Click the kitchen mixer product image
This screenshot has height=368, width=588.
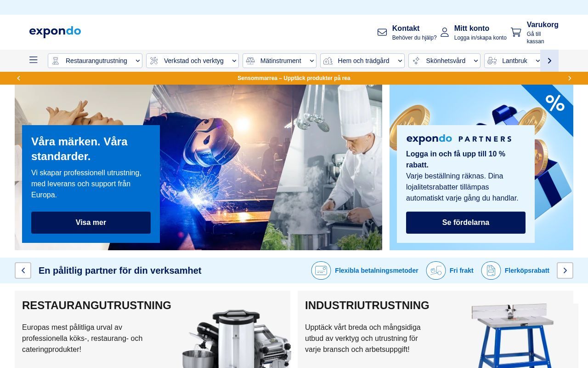tap(237, 339)
